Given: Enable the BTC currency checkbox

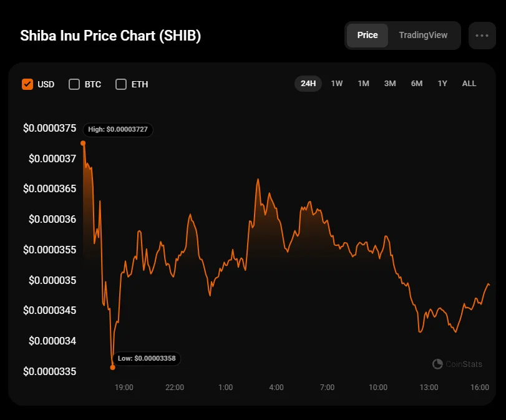Looking at the screenshot, I should (74, 84).
